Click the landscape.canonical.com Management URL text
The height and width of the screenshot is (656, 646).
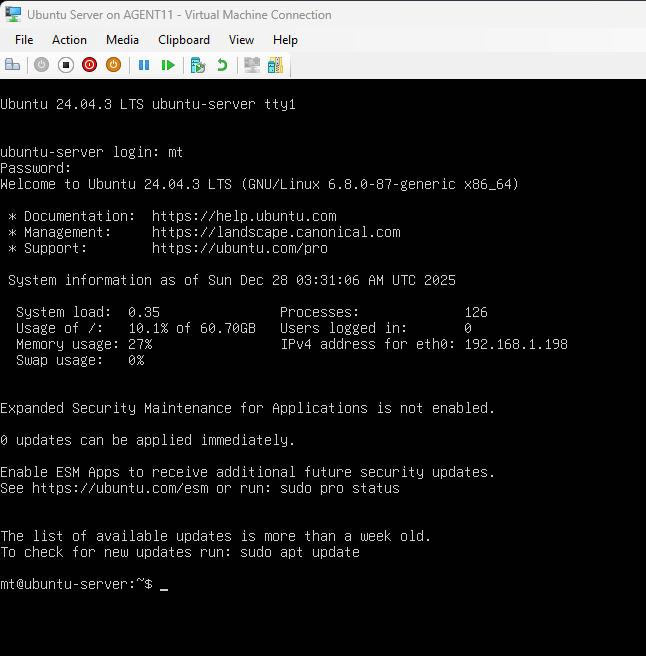point(276,232)
